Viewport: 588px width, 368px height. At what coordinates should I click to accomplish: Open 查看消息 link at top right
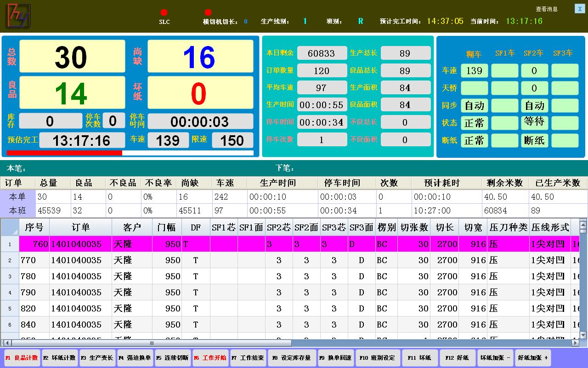click(x=546, y=9)
